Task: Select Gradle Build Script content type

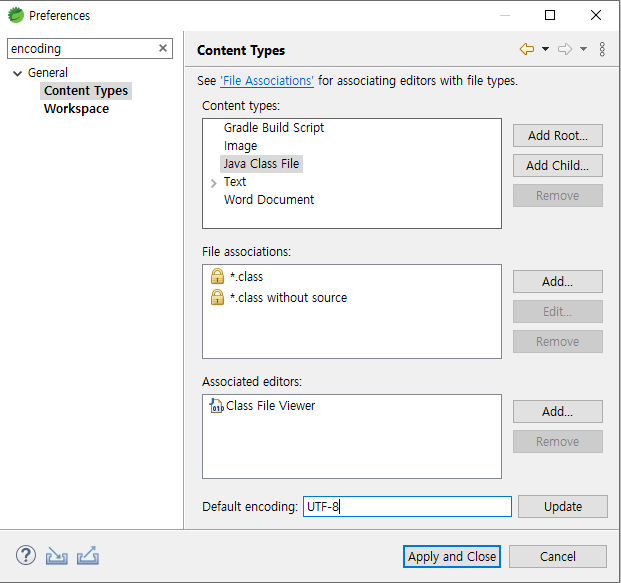Action: point(274,128)
